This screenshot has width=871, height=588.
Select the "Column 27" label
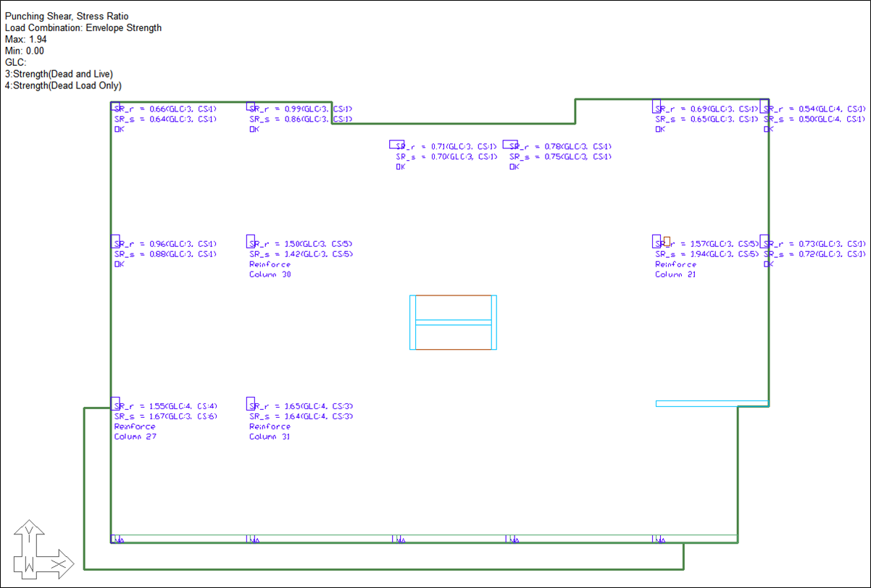tap(135, 437)
